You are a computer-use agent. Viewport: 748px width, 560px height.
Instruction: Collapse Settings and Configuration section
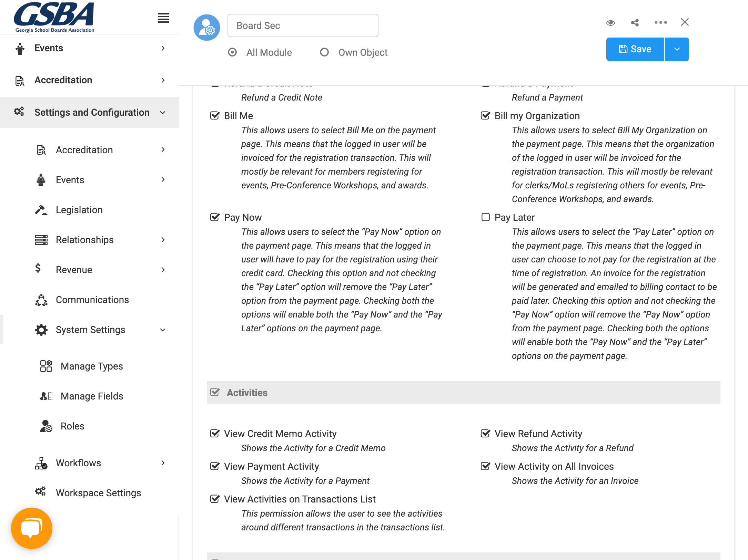[163, 113]
